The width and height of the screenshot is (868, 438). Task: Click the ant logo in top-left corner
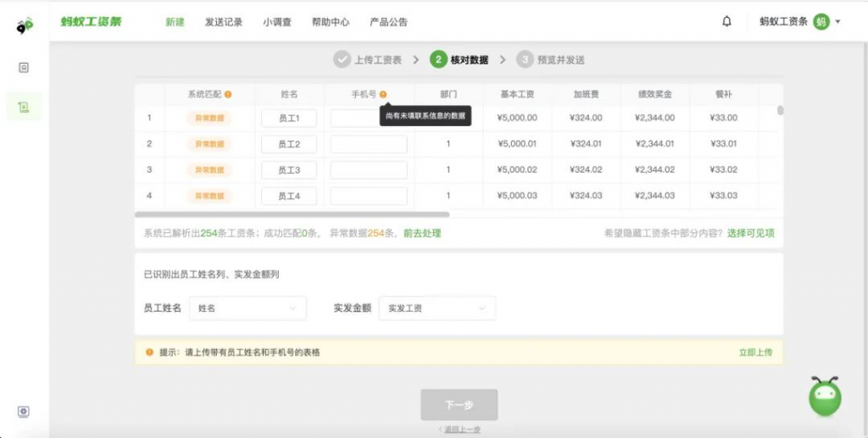pyautogui.click(x=25, y=26)
